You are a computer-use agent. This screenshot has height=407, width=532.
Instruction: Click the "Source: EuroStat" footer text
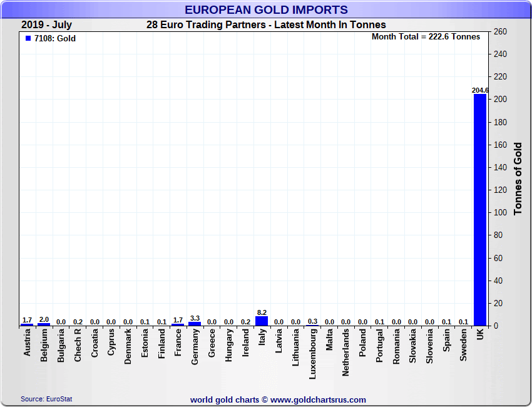(46, 399)
